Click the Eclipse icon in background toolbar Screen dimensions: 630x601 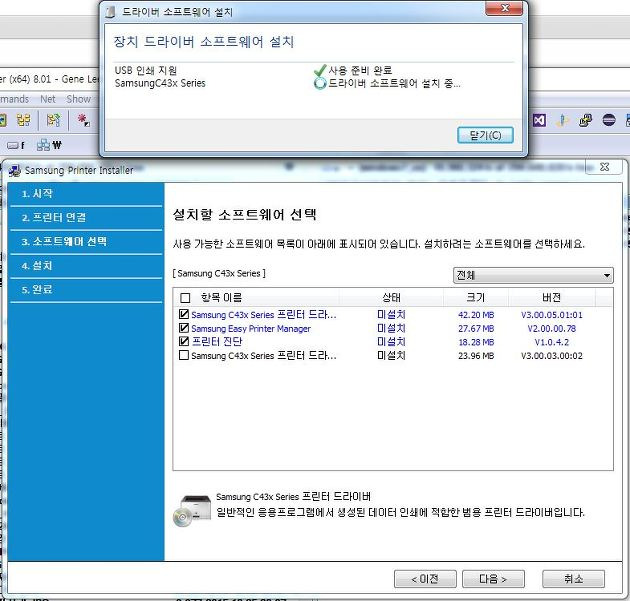click(609, 120)
